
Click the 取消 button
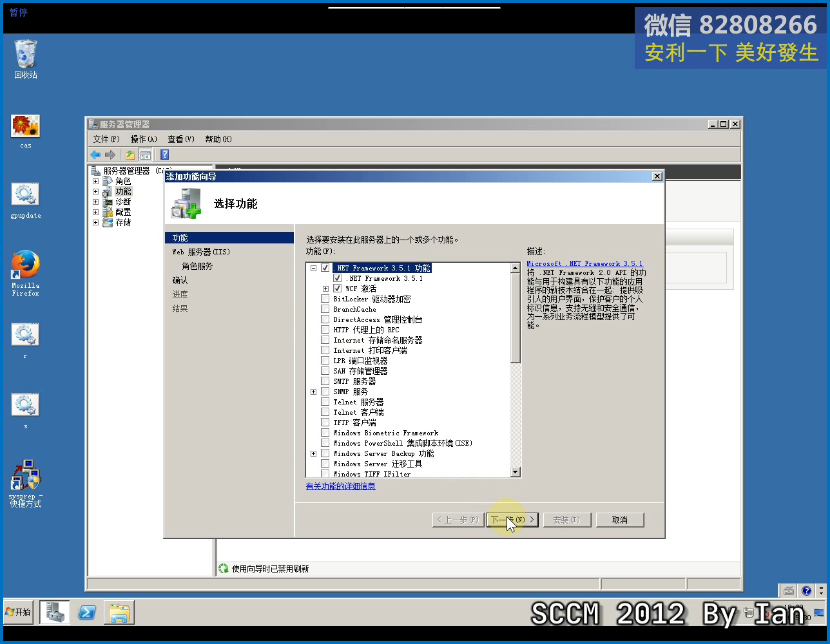(619, 520)
